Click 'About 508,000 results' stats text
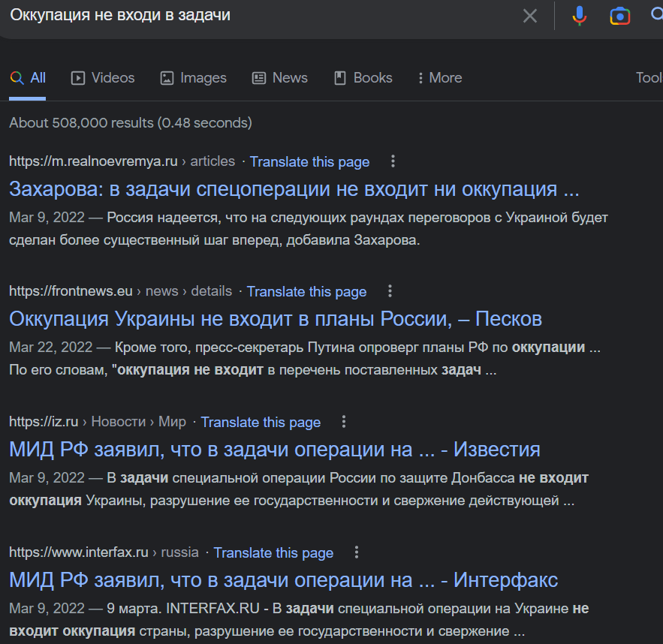 tap(131, 122)
